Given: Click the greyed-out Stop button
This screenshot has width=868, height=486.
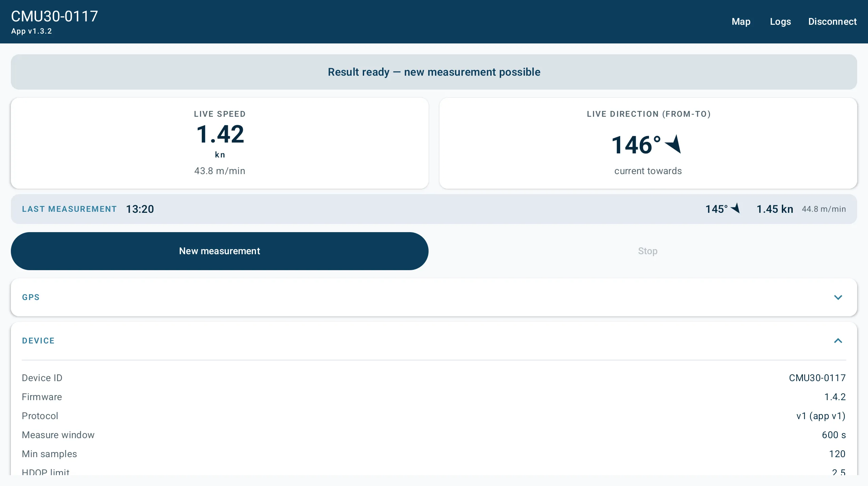Looking at the screenshot, I should coord(648,251).
